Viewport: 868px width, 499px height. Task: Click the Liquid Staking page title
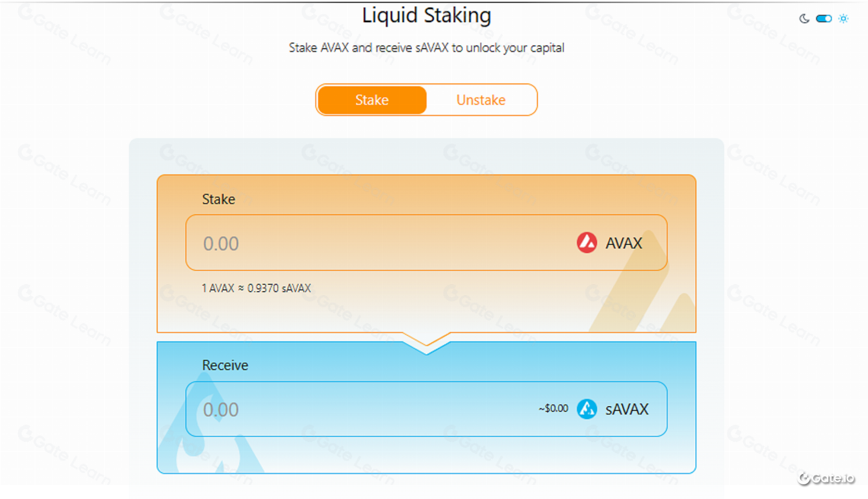coord(426,15)
